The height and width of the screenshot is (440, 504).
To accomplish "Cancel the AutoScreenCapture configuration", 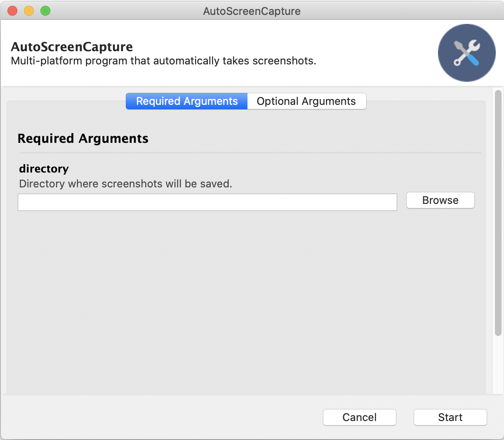I will click(x=359, y=417).
